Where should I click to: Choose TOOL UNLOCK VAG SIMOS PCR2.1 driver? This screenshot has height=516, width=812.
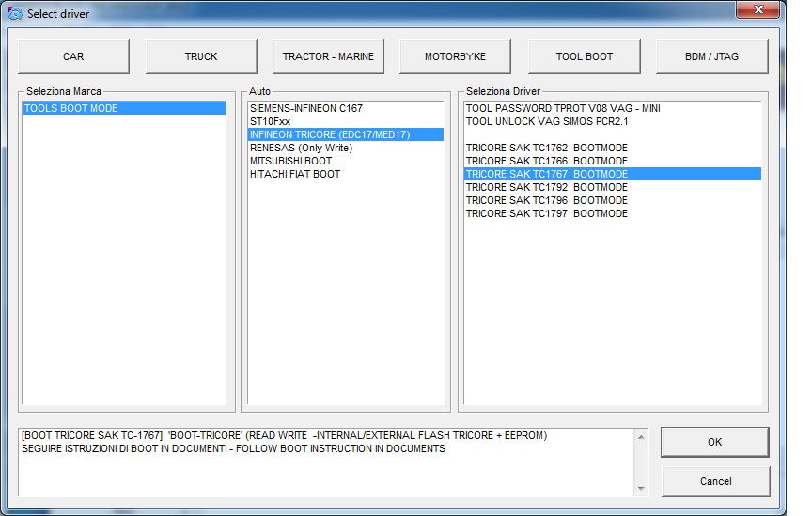(x=613, y=121)
